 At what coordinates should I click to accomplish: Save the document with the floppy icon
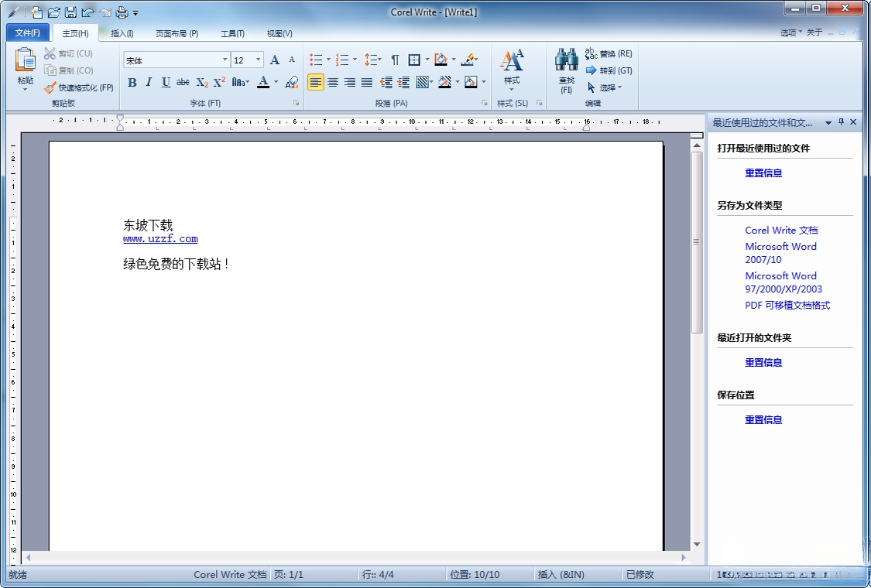pos(70,12)
